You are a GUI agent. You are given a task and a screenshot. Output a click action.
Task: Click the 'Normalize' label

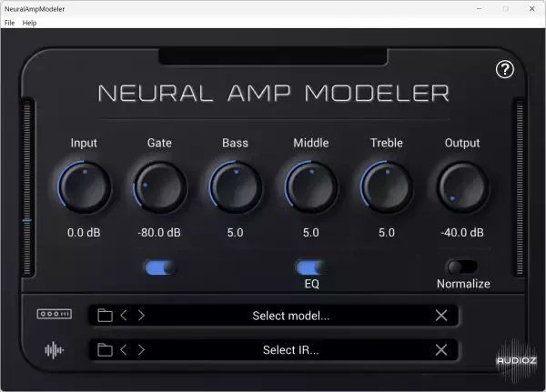click(x=463, y=284)
